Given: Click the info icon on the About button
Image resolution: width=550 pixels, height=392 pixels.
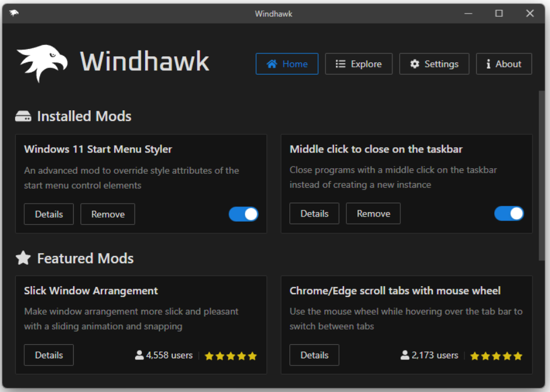Looking at the screenshot, I should coord(488,64).
